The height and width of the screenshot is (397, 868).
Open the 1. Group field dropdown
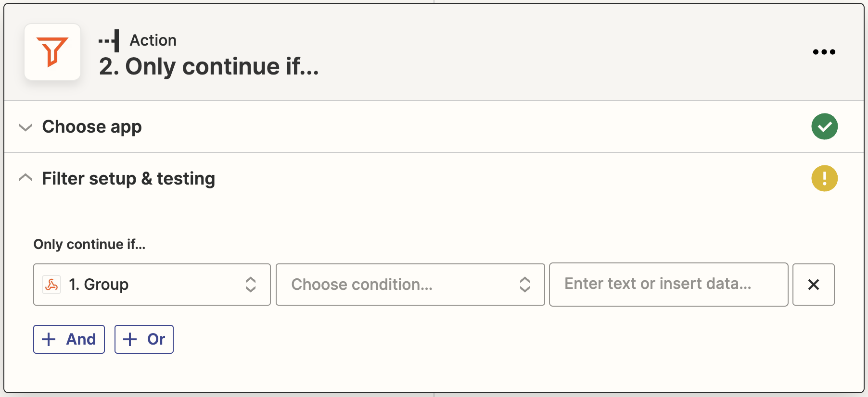pos(152,285)
